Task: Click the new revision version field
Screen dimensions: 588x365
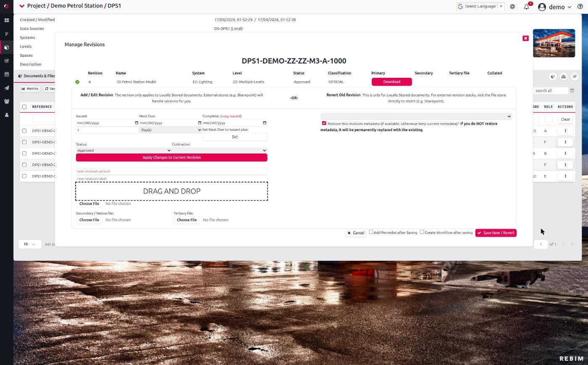Action: [171, 171]
